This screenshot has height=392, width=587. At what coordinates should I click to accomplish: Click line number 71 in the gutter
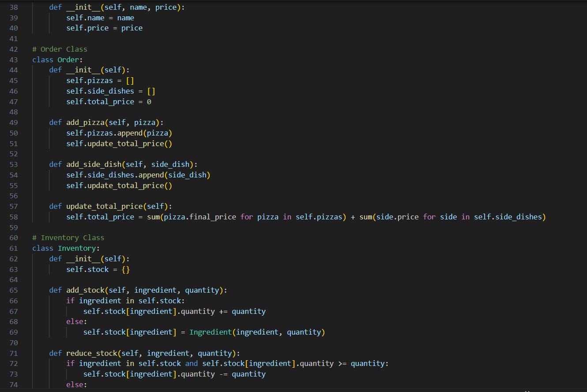(13, 353)
